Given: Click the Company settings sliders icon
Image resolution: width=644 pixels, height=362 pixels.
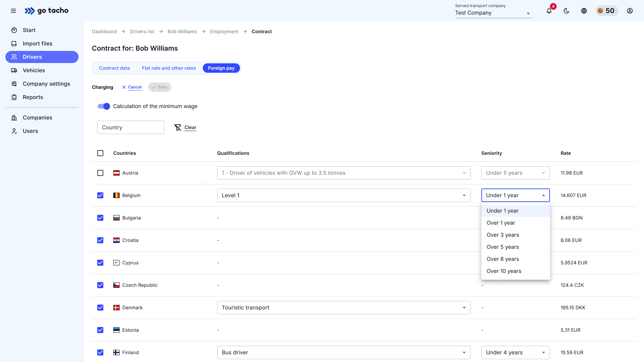Looking at the screenshot, I should click(14, 84).
